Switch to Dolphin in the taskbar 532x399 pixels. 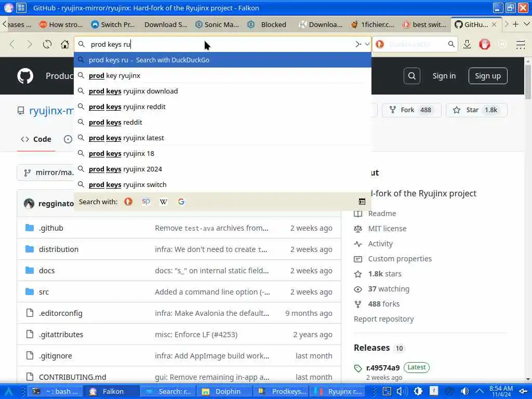tap(223, 391)
